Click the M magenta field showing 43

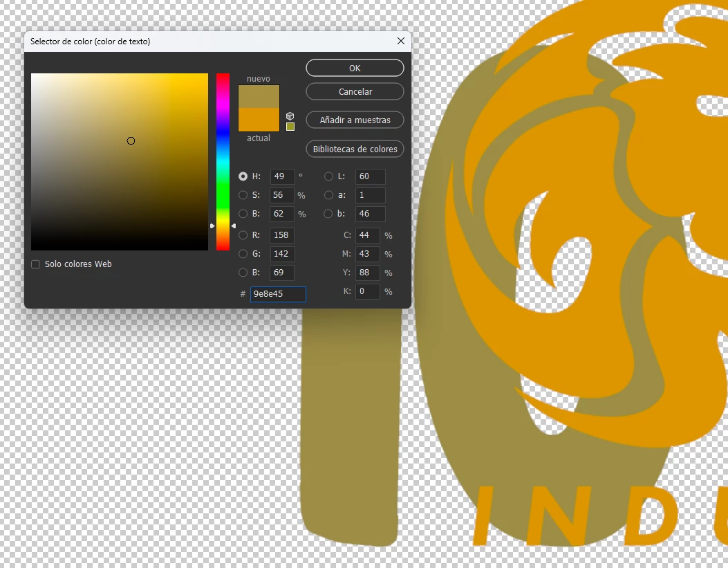(x=368, y=254)
